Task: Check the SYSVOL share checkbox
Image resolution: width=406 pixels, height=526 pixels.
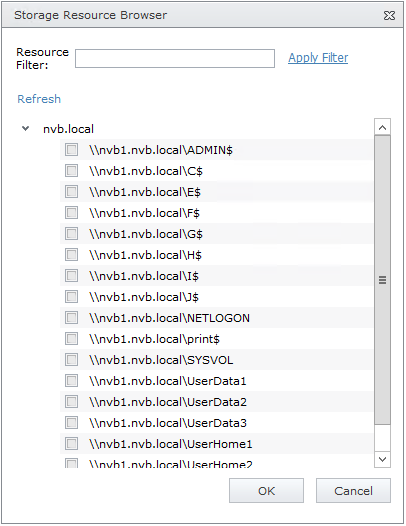Action: 71,360
